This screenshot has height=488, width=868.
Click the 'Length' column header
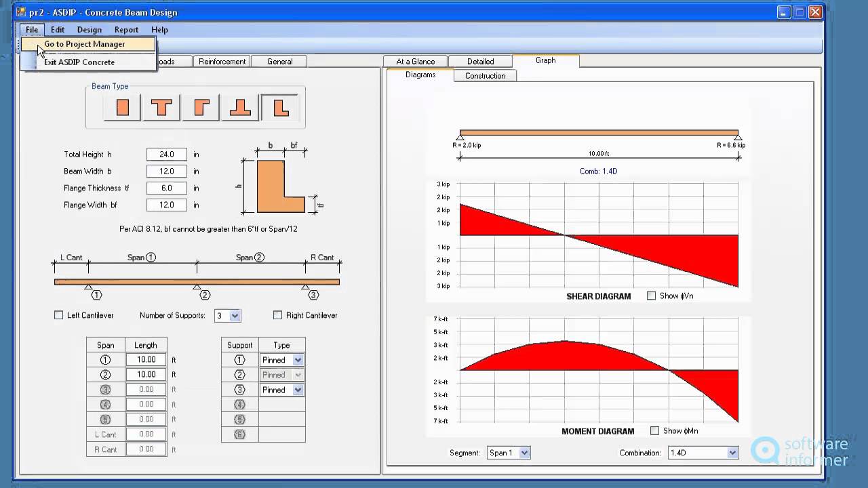(x=146, y=345)
